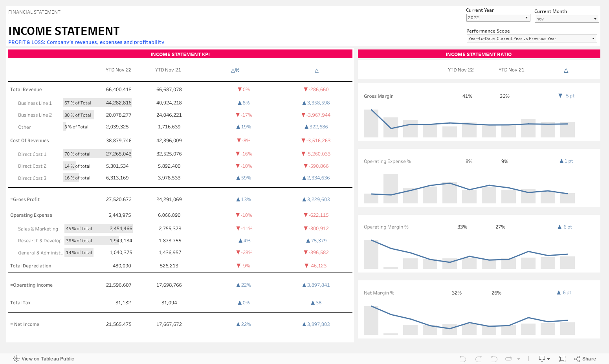Click blue up arrow beside Total Tax 38
Viewport: 609px width, 364px height.
tap(313, 303)
